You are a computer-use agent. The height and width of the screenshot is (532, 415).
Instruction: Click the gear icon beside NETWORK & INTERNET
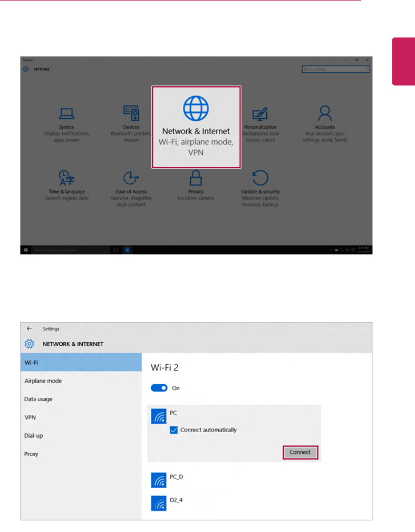[x=30, y=344]
